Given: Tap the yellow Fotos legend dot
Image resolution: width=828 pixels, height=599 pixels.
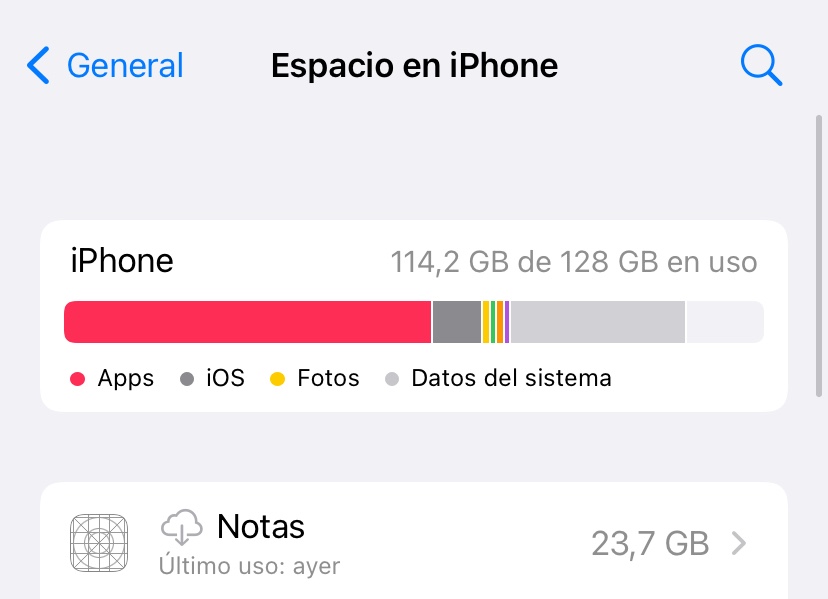Looking at the screenshot, I should click(x=278, y=379).
